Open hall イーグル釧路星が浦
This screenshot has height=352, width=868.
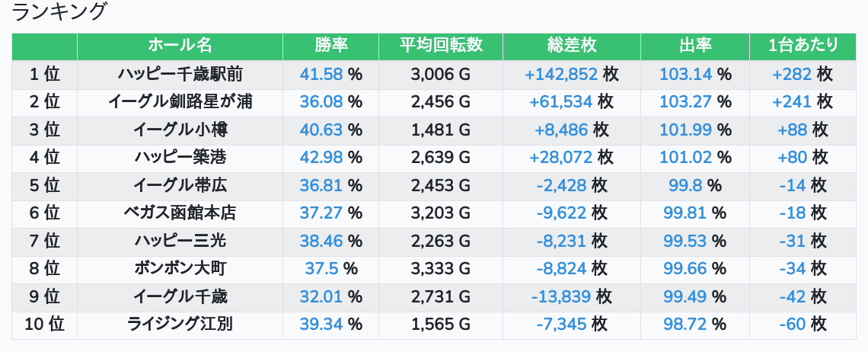click(x=180, y=102)
